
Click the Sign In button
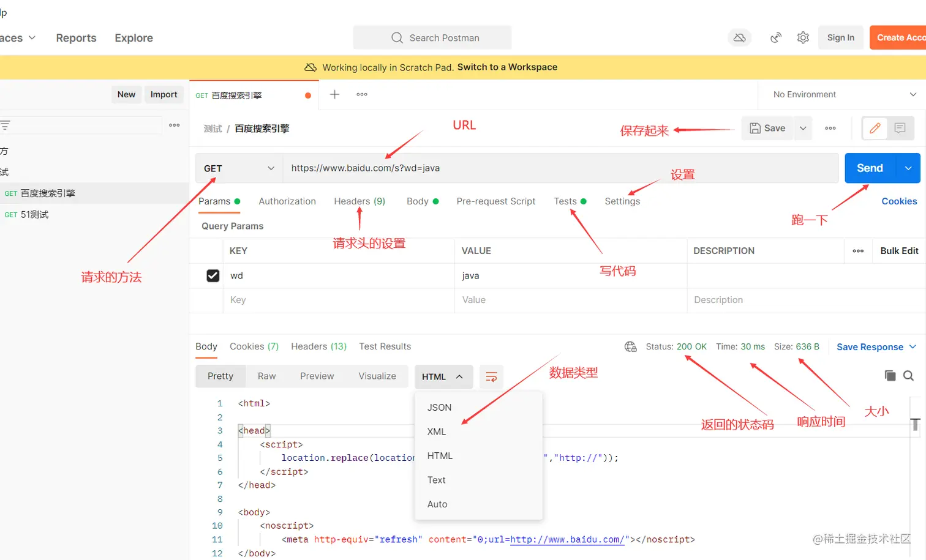(x=841, y=38)
